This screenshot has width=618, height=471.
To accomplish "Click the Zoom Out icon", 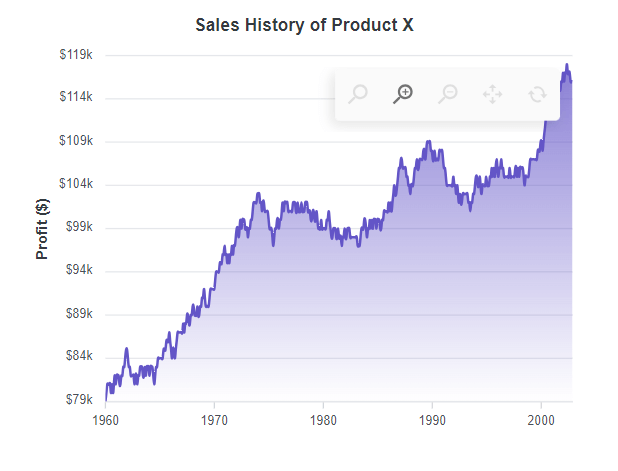I will point(449,94).
